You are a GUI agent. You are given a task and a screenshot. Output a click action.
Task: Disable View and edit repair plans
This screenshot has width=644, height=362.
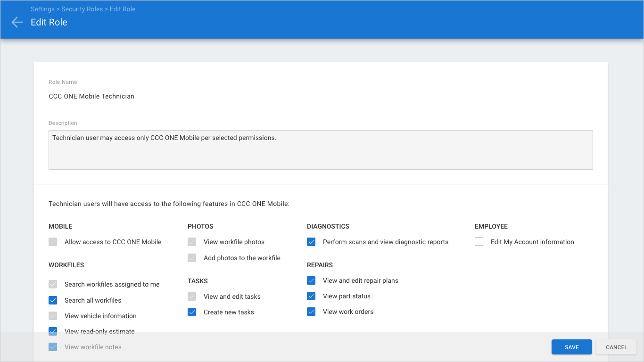pos(311,280)
